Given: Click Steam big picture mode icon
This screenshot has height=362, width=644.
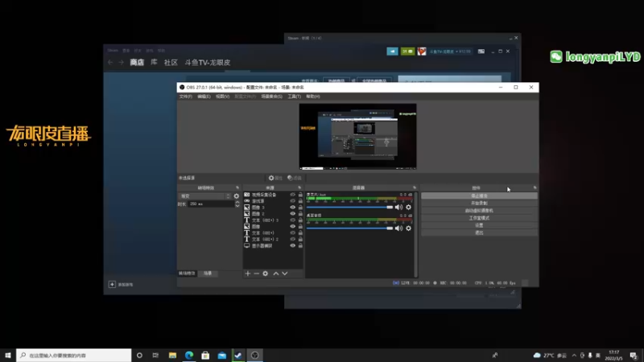Looking at the screenshot, I should click(481, 51).
